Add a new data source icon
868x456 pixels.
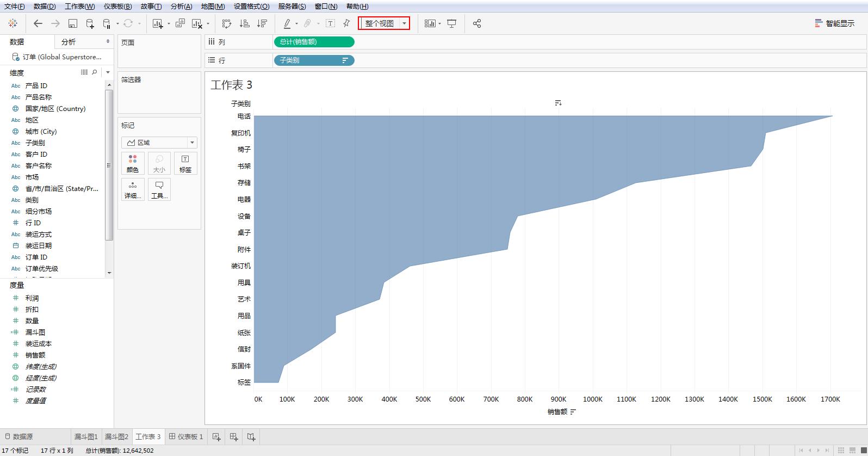click(x=90, y=23)
